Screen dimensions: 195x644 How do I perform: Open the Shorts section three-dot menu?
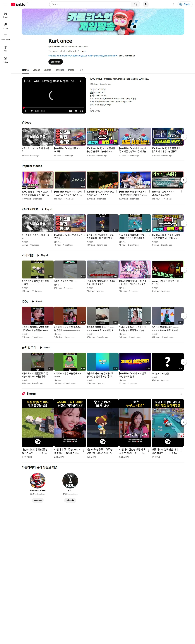coord(181,394)
